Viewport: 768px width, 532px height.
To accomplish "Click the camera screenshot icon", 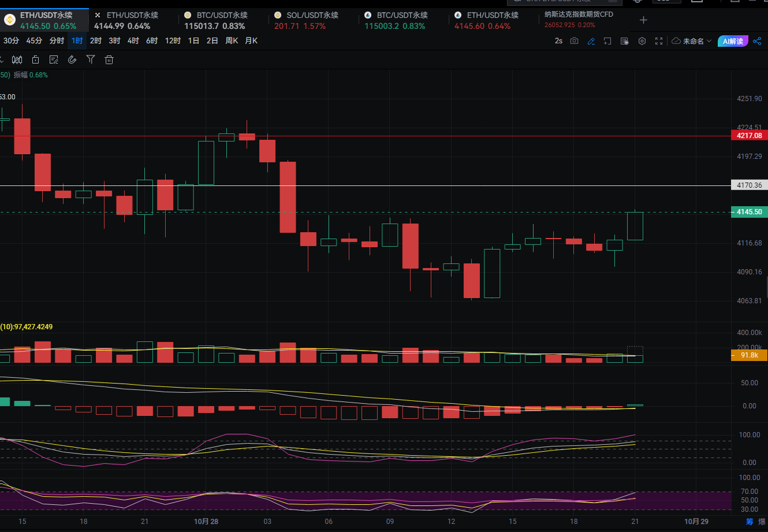I will [574, 41].
